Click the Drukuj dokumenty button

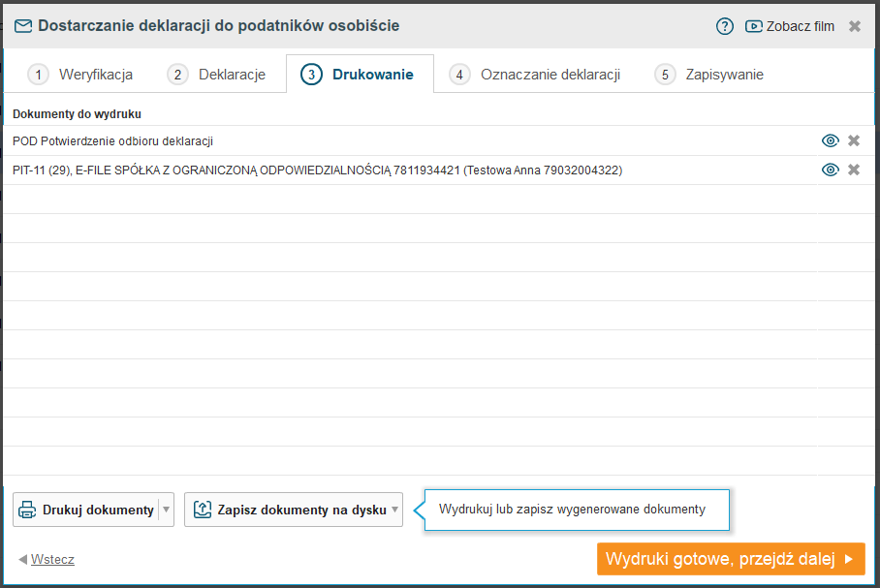[x=86, y=510]
